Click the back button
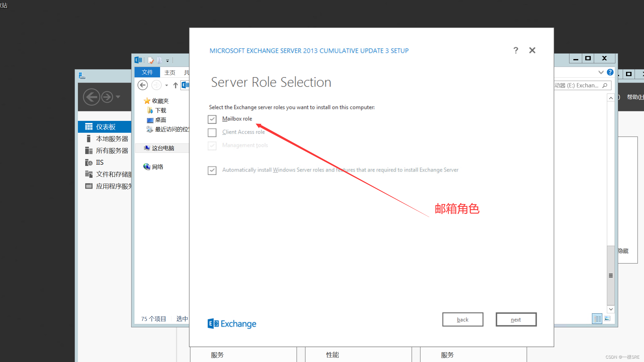This screenshot has height=362, width=644. pos(463,320)
